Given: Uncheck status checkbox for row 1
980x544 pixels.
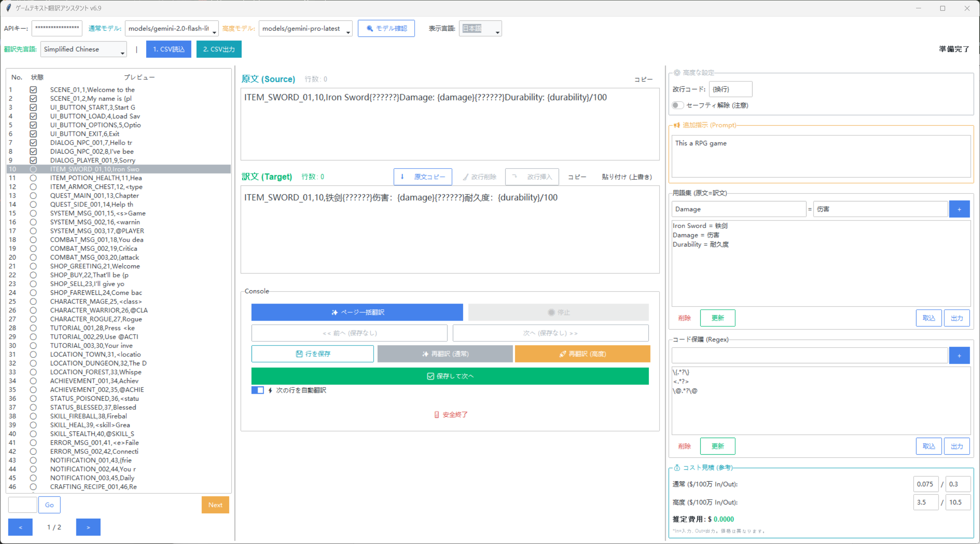Looking at the screenshot, I should click(x=33, y=90).
